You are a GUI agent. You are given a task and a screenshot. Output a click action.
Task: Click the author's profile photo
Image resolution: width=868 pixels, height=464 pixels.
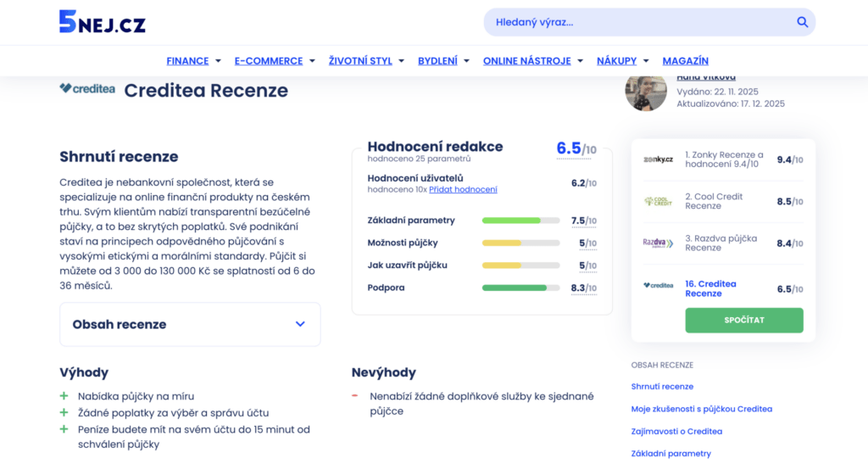[646, 92]
